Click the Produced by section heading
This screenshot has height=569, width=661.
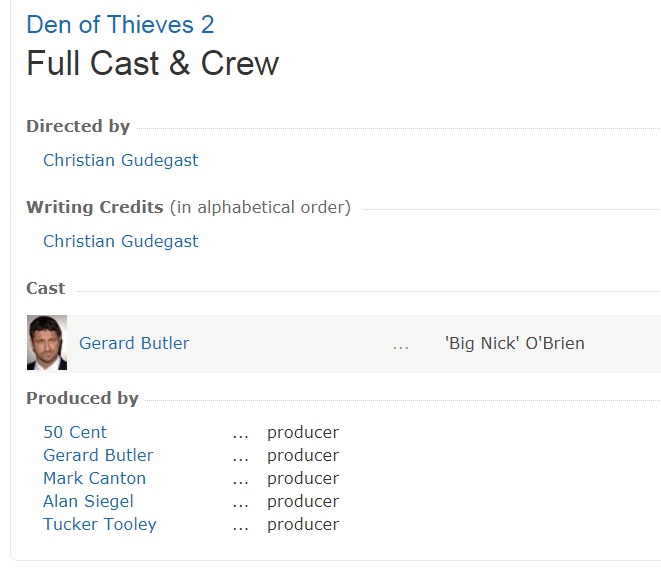coord(82,398)
